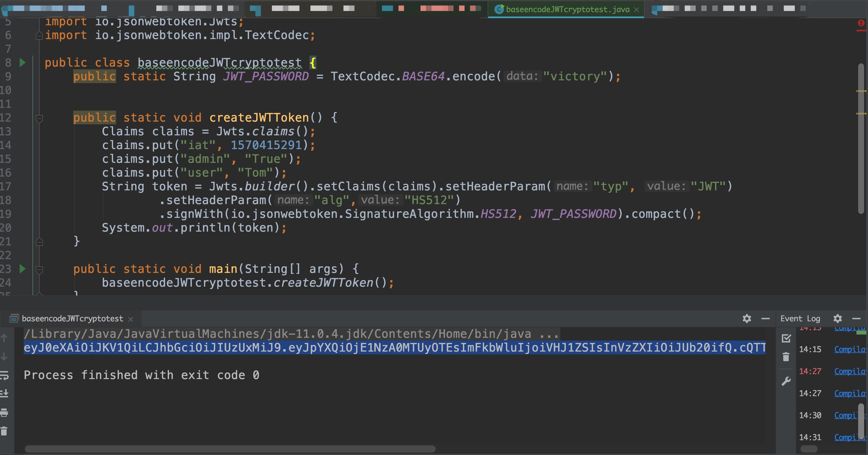The width and height of the screenshot is (868, 455).
Task: Fold the closing brace marker at line 21
Action: [x=39, y=242]
